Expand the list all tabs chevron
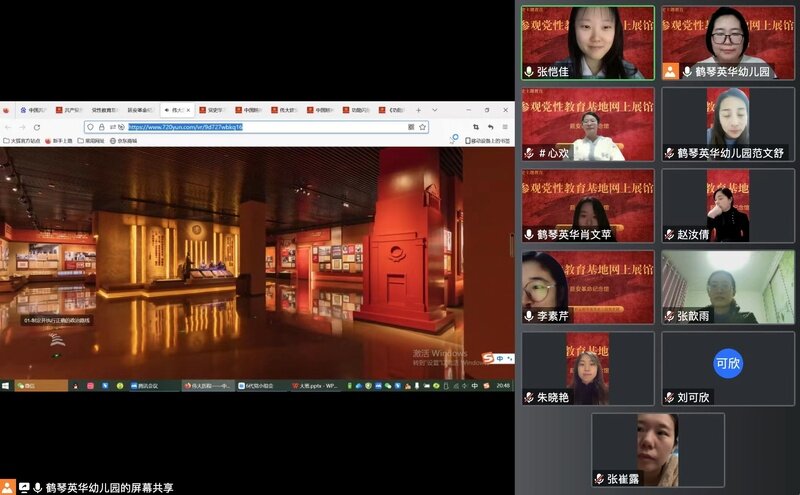The image size is (800, 495). click(435, 110)
